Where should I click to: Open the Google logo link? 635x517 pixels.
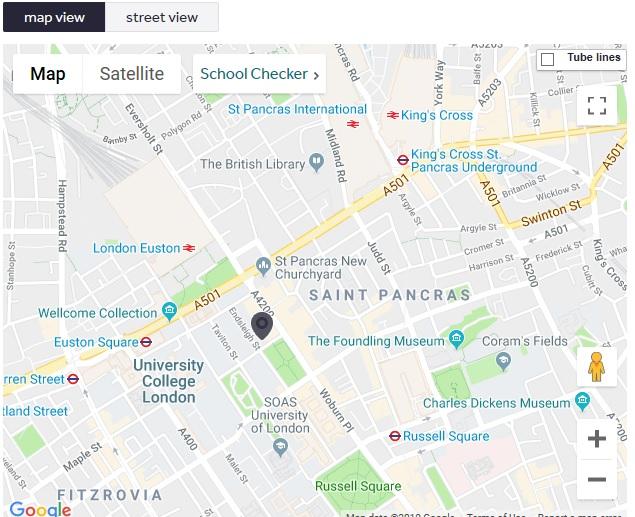click(x=40, y=509)
